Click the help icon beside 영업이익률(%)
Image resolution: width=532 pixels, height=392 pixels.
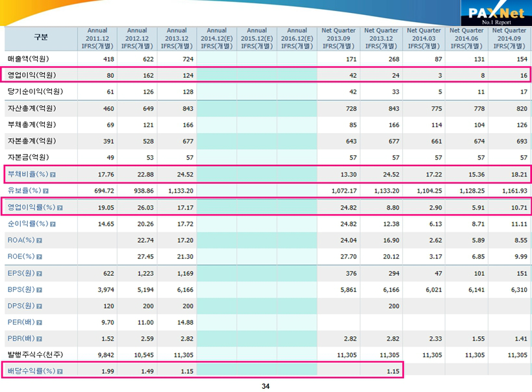coord(60,208)
